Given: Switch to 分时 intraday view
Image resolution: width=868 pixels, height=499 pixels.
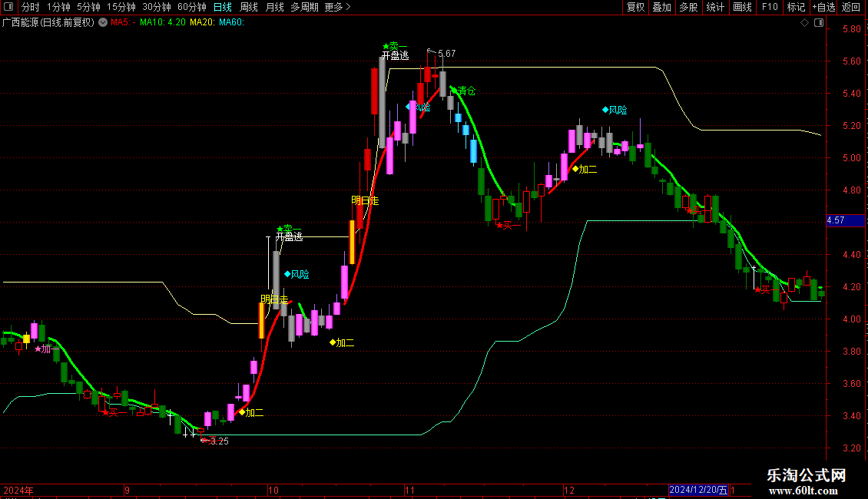Looking at the screenshot, I should 31,7.
